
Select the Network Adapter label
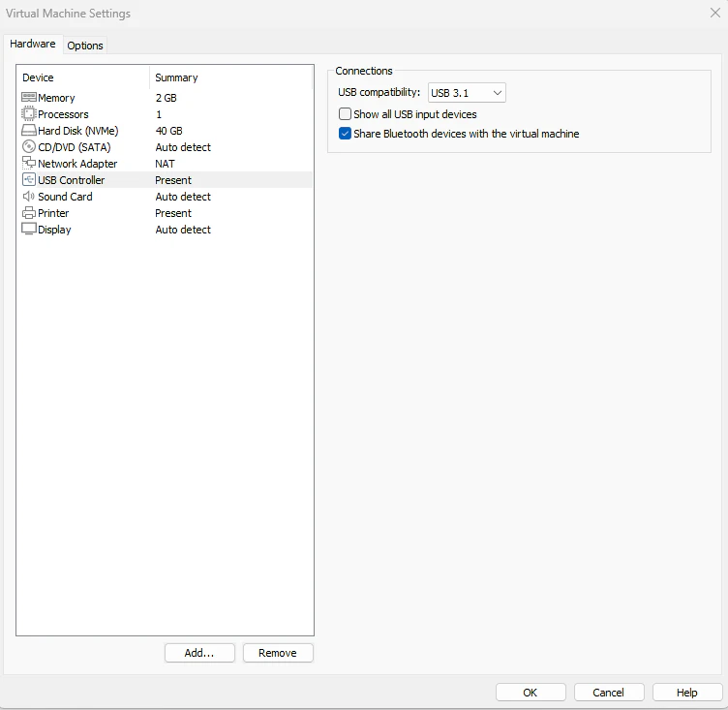click(77, 164)
